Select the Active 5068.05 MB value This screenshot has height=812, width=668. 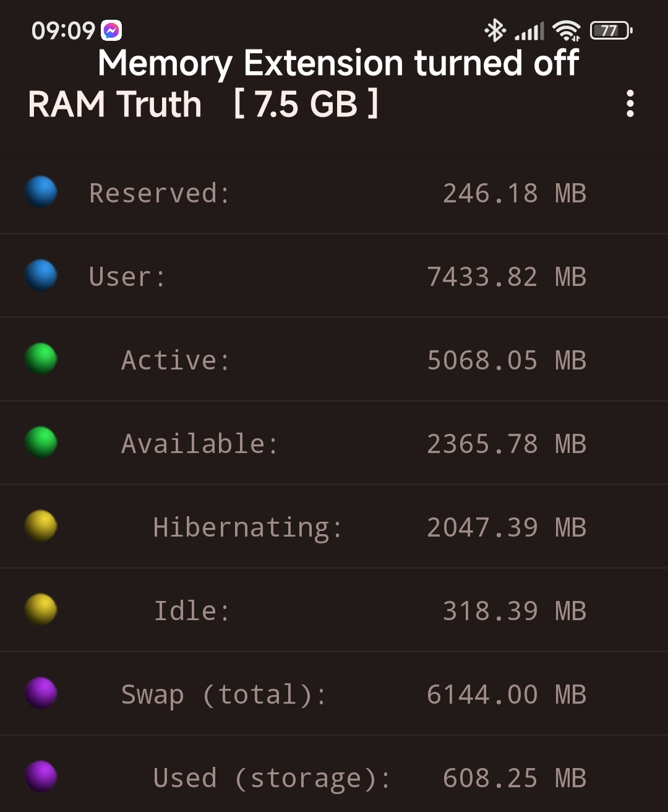507,360
